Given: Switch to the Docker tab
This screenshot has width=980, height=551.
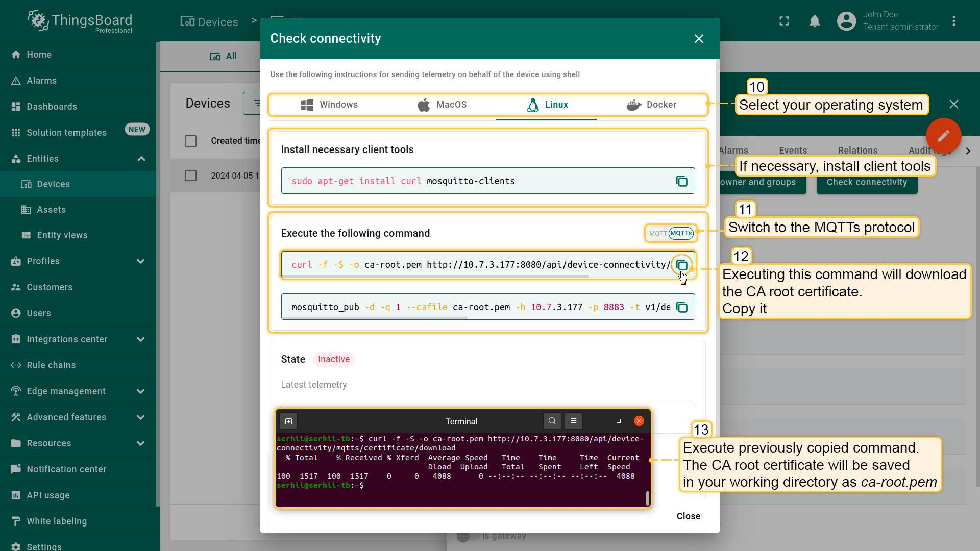Looking at the screenshot, I should 651,105.
